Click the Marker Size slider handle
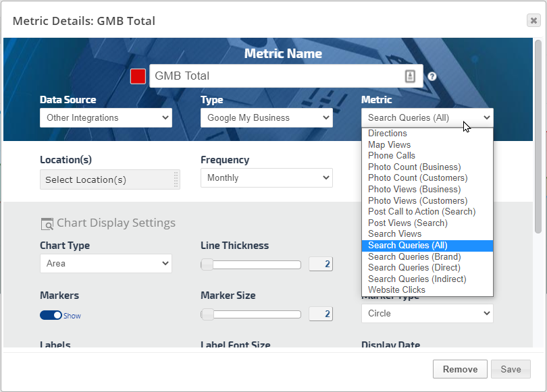The image size is (547, 392). point(207,314)
